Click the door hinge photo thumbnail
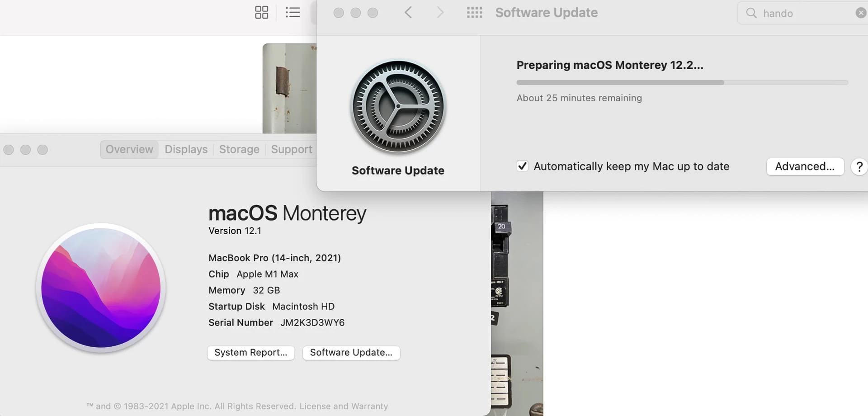The width and height of the screenshot is (868, 416). (289, 88)
